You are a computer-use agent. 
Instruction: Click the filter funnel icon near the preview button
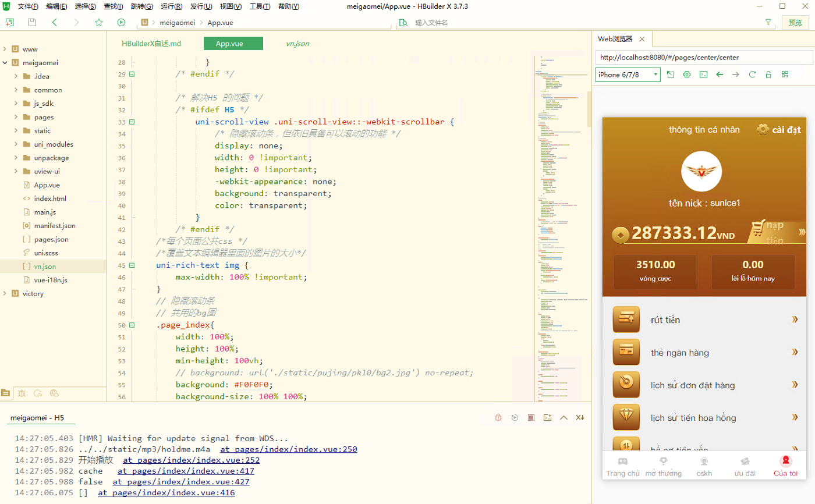tap(768, 22)
